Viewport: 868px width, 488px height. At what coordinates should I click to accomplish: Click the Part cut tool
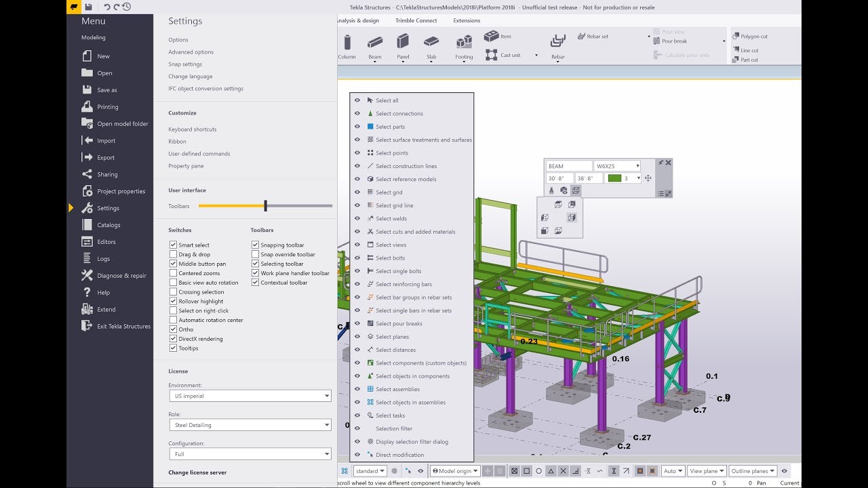[x=745, y=60]
